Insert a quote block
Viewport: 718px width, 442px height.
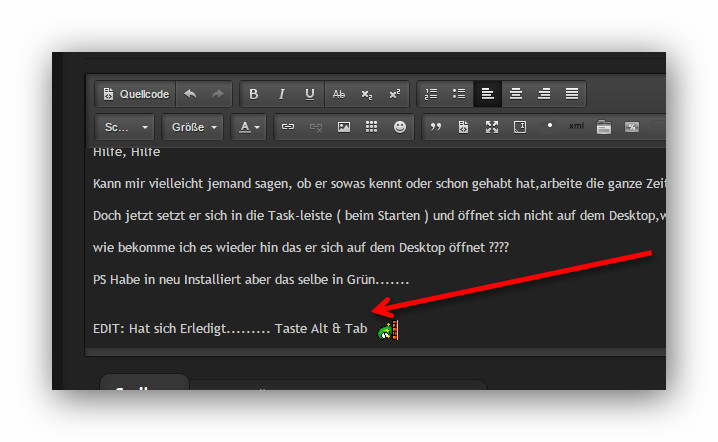pos(435,127)
